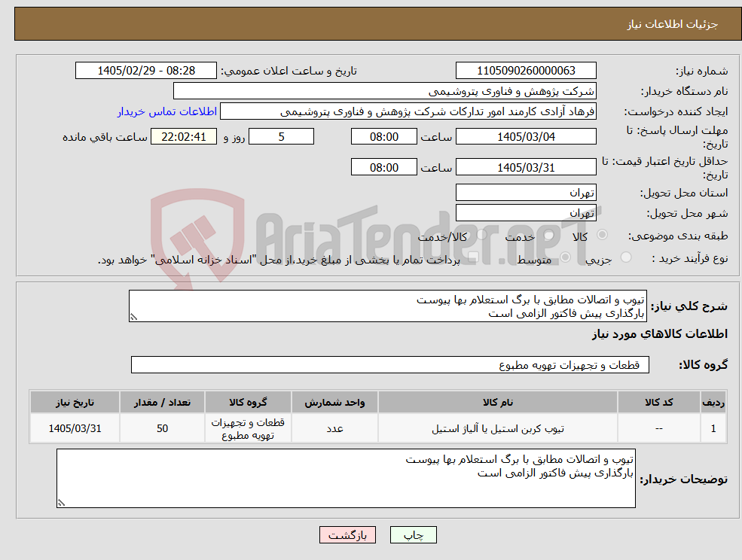The image size is (742, 560).
Task: Click the ساعت باقی مانده label
Action: click(x=105, y=137)
